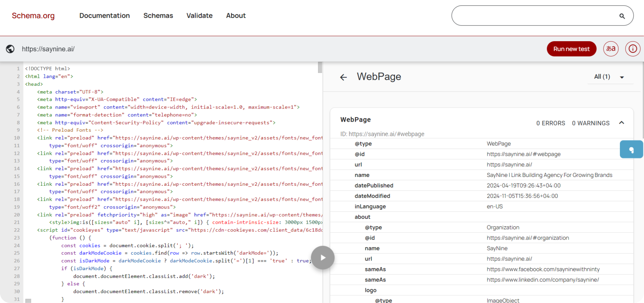Click the globe icon beside the URL
This screenshot has width=644, height=303.
tap(10, 49)
